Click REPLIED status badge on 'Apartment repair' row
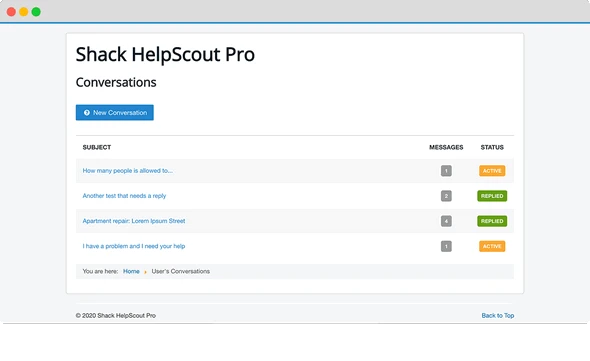 click(x=492, y=221)
